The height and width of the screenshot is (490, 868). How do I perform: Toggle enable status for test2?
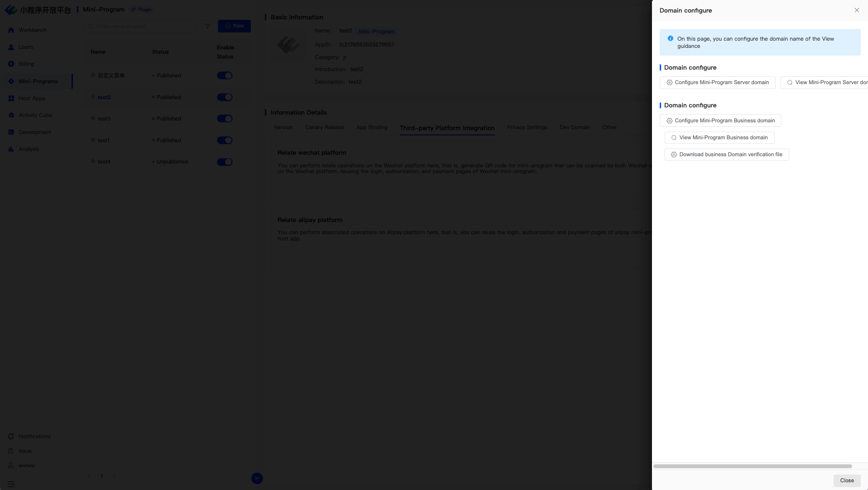click(225, 97)
